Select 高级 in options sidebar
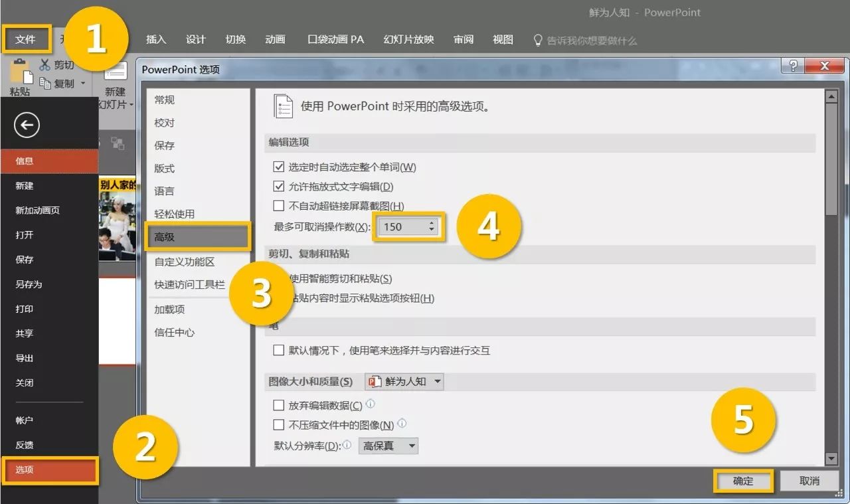 click(198, 236)
